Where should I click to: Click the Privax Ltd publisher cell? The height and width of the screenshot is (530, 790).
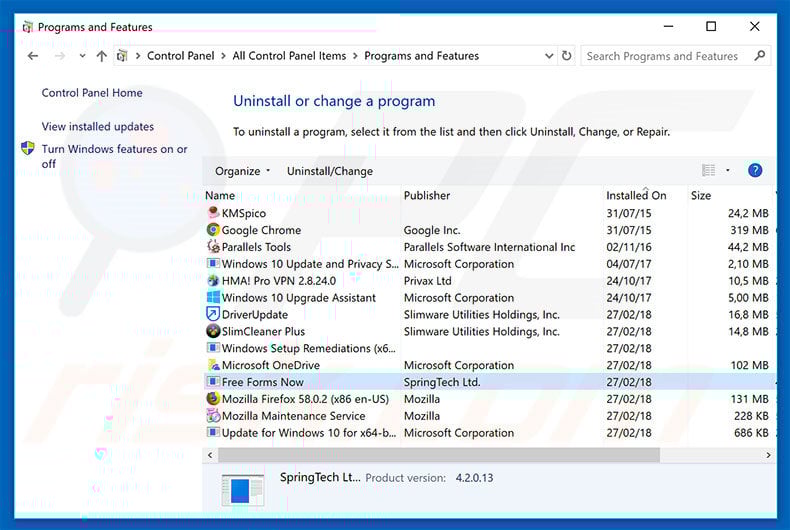427,281
